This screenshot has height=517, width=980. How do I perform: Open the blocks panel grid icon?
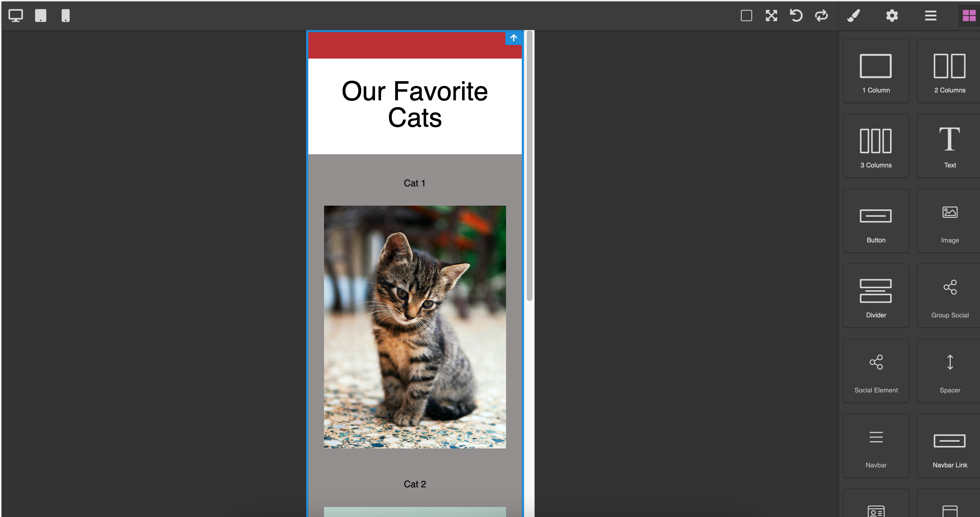point(969,16)
